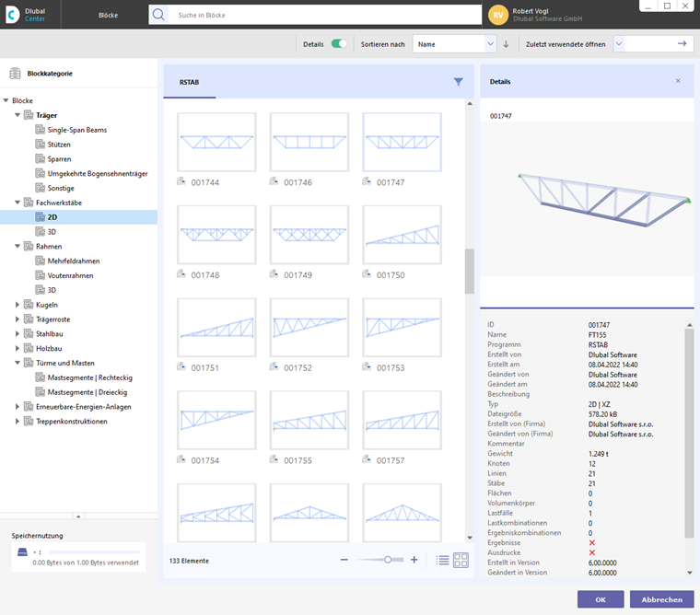Collapse the Fachwerkstäbe tree node
Viewport: 700px width, 615px height.
point(17,203)
